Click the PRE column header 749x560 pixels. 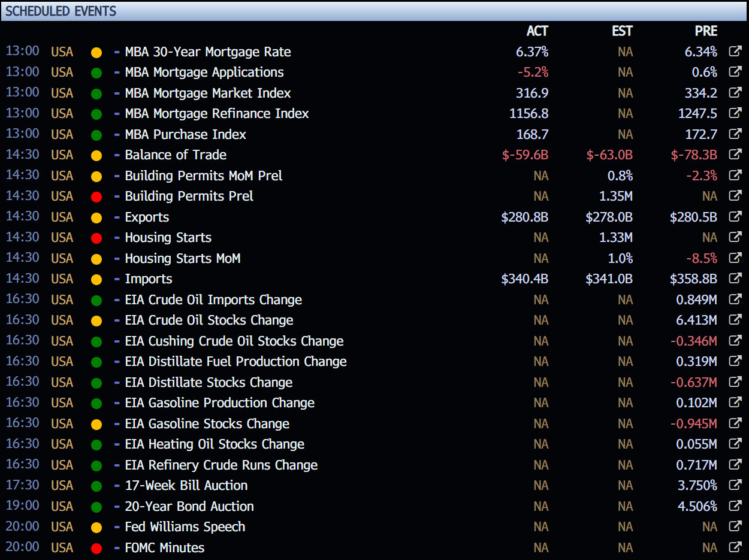coord(705,32)
